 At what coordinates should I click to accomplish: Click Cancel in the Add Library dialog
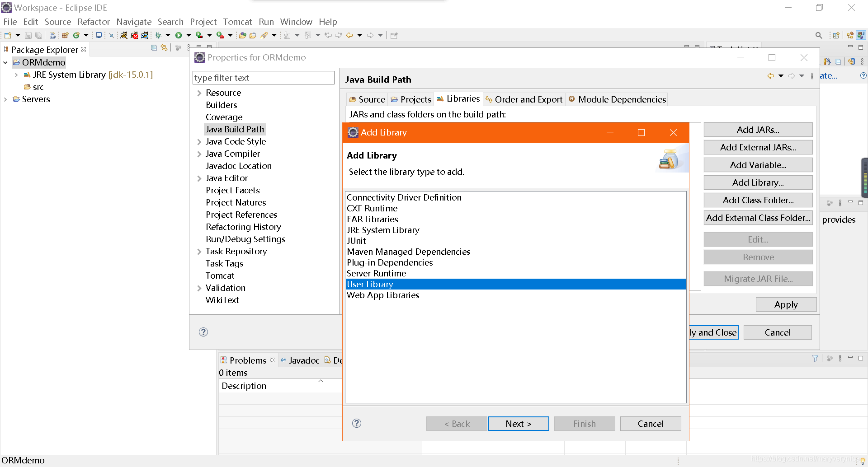point(651,424)
